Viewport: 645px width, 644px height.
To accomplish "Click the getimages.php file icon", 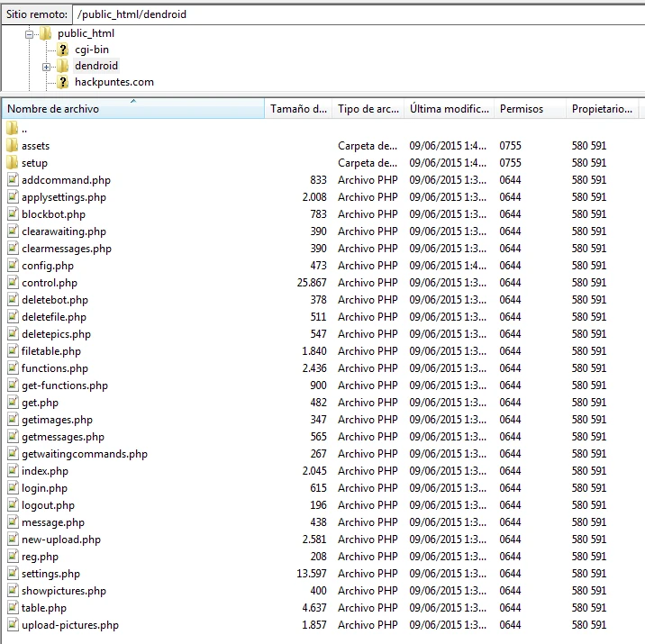I will (14, 420).
